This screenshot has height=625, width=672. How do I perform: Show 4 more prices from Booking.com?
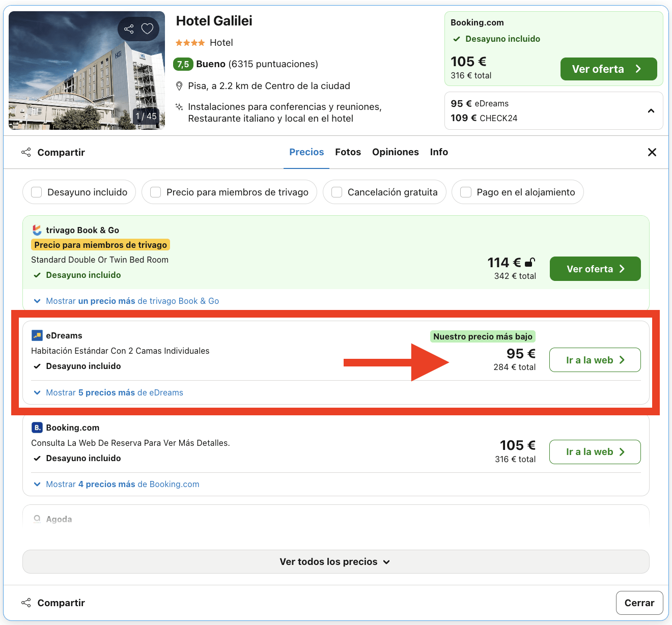pyautogui.click(x=117, y=484)
